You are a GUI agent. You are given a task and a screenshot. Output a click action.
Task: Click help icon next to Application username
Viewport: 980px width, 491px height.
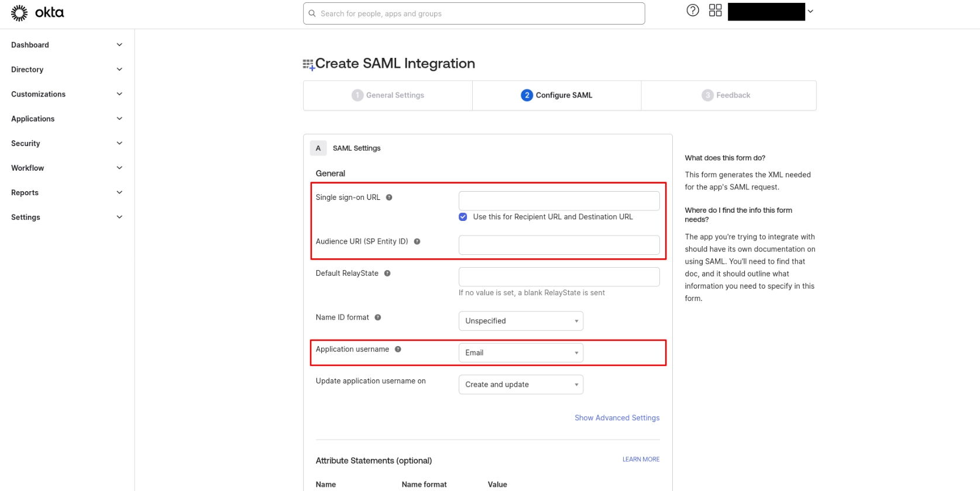pos(398,350)
